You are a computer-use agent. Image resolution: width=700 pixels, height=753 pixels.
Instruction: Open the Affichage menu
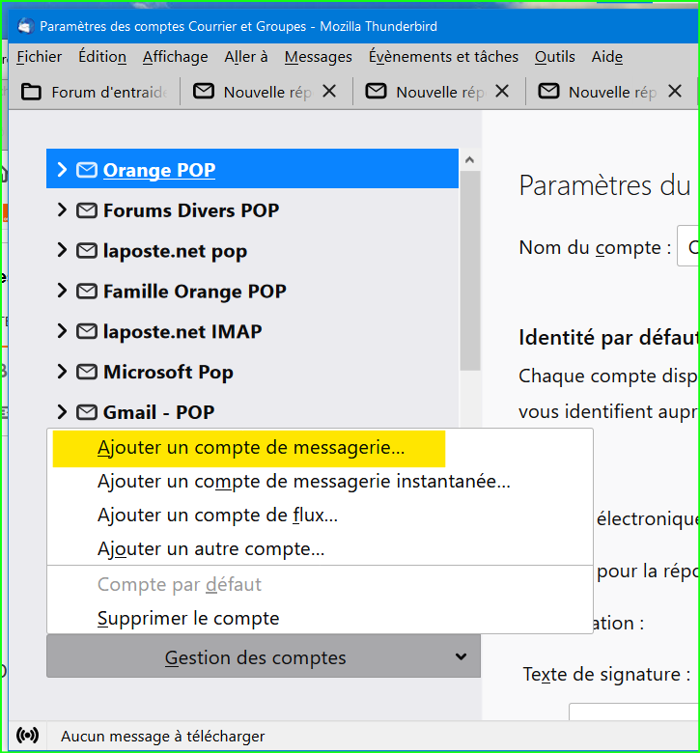[176, 57]
